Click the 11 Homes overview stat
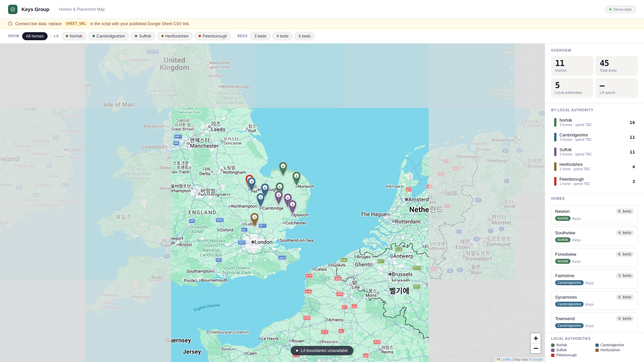 tap(572, 66)
